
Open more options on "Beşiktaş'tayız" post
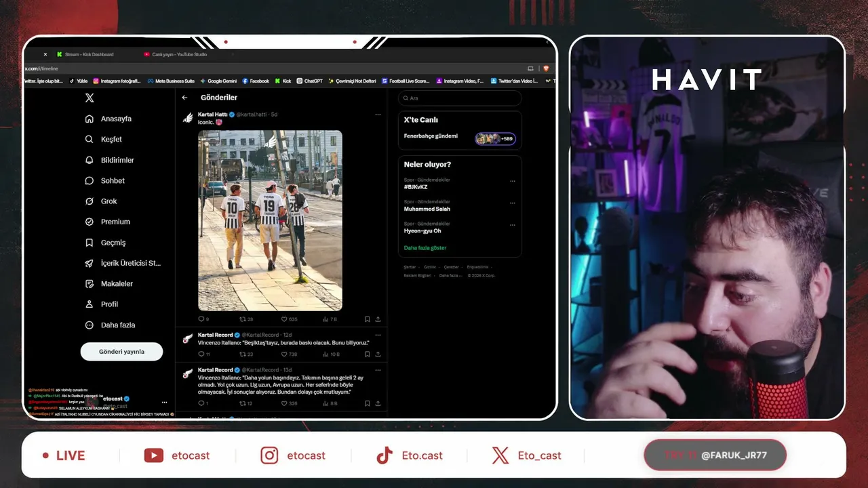[x=378, y=335]
